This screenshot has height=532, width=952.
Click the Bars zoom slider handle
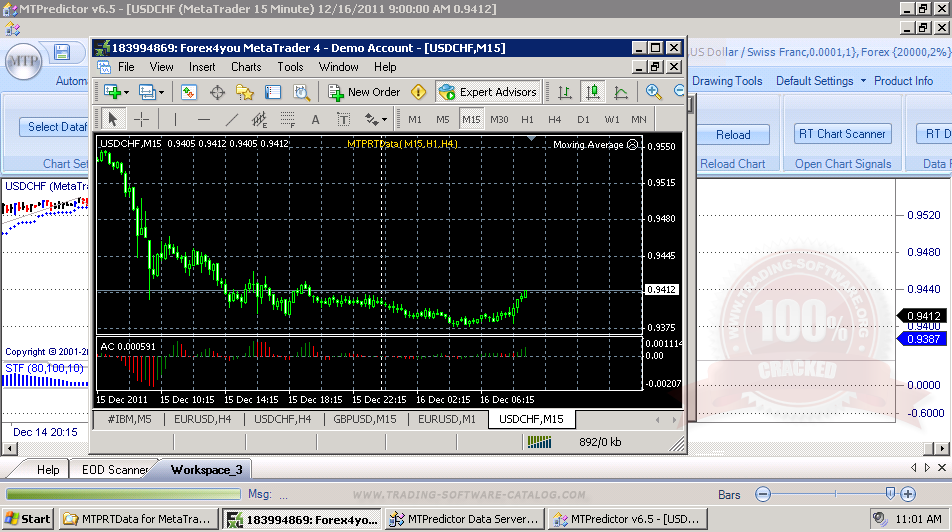click(x=890, y=494)
